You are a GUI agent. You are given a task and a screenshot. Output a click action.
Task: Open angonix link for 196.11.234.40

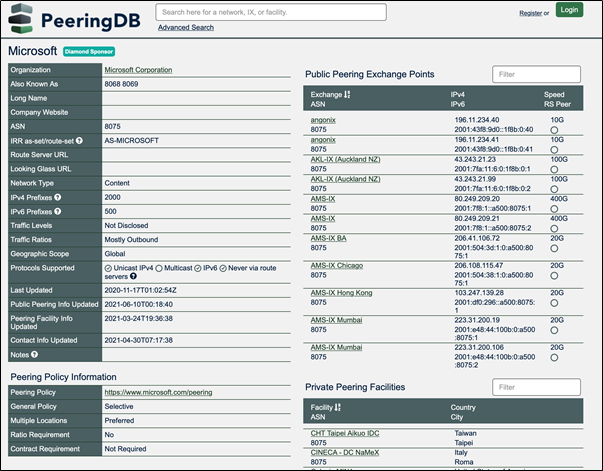(323, 120)
